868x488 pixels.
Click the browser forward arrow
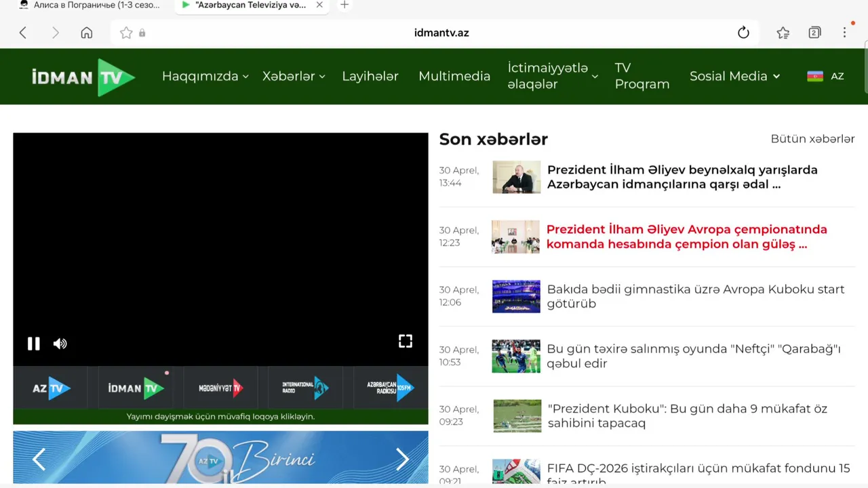click(56, 33)
